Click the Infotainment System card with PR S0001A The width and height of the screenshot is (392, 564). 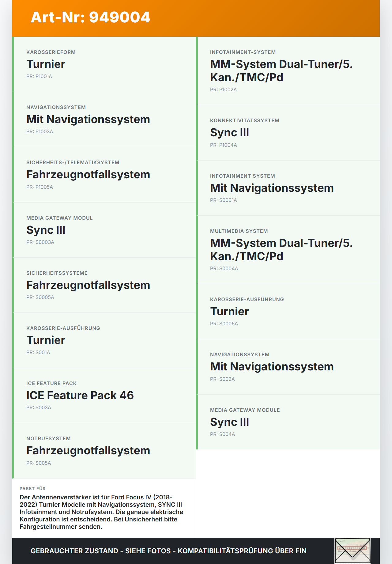click(288, 188)
